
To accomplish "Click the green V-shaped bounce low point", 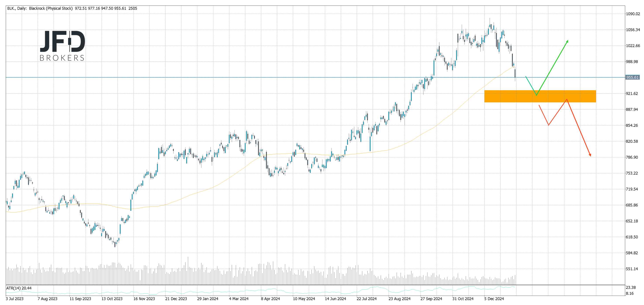I will point(536,95).
